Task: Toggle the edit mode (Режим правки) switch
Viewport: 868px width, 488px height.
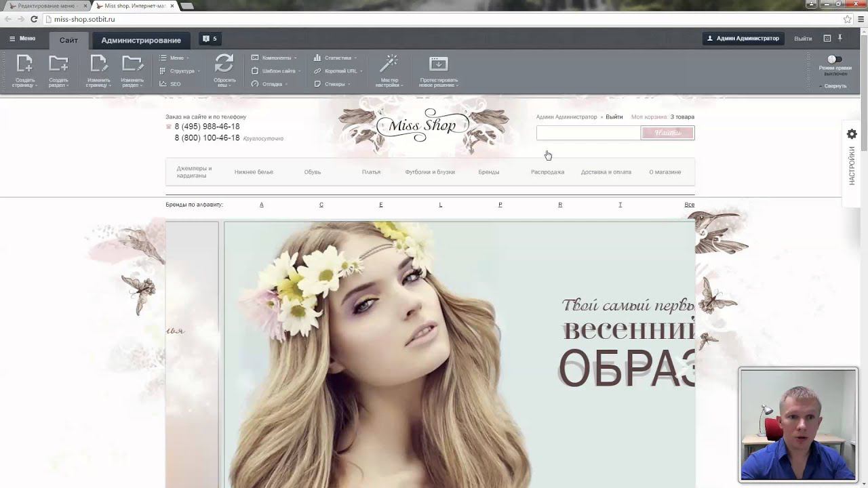Action: (x=835, y=60)
